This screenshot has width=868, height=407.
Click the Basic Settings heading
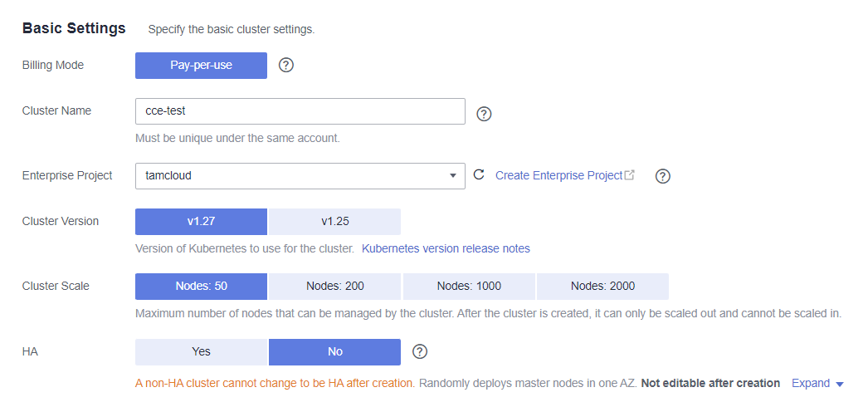tap(74, 28)
